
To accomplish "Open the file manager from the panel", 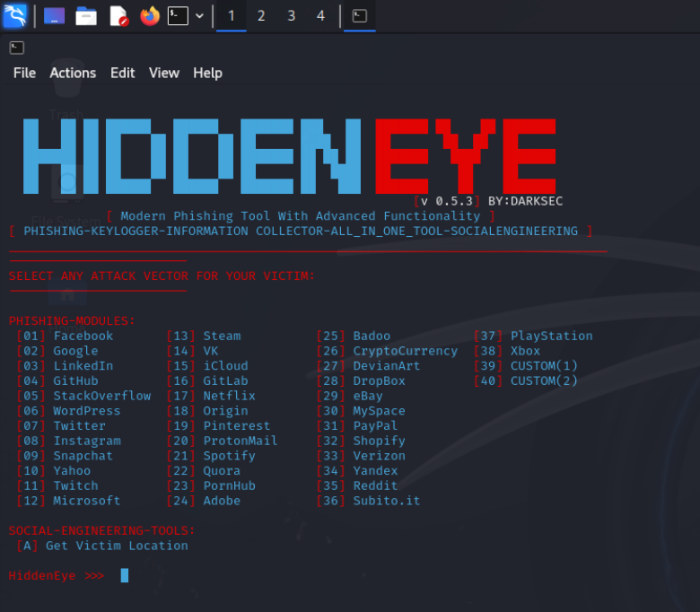I will 86,16.
